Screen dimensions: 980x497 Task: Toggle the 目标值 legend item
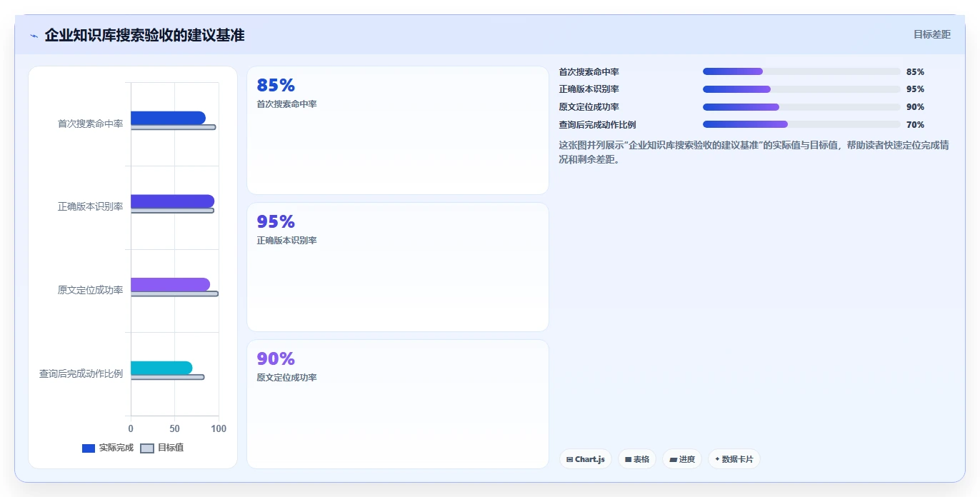[161, 448]
